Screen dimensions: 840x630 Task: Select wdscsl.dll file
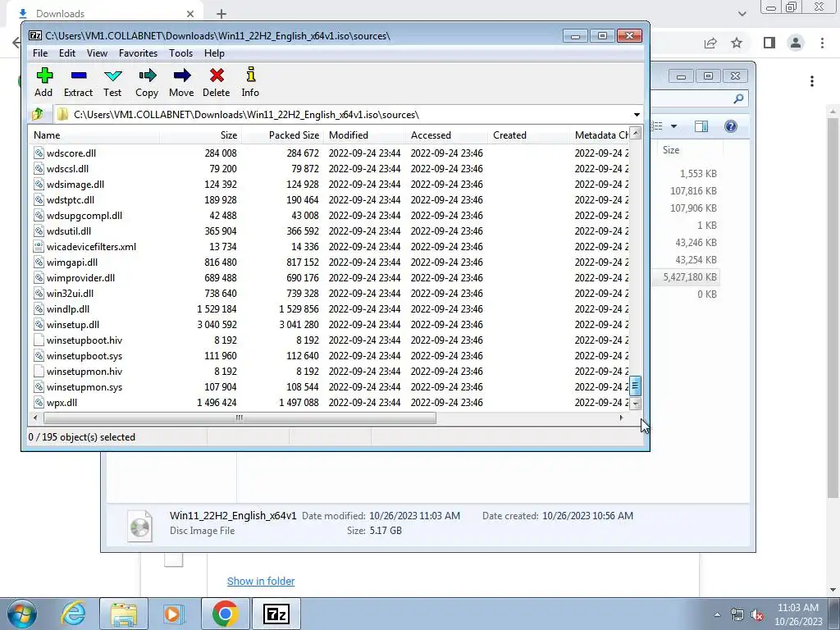coord(67,169)
